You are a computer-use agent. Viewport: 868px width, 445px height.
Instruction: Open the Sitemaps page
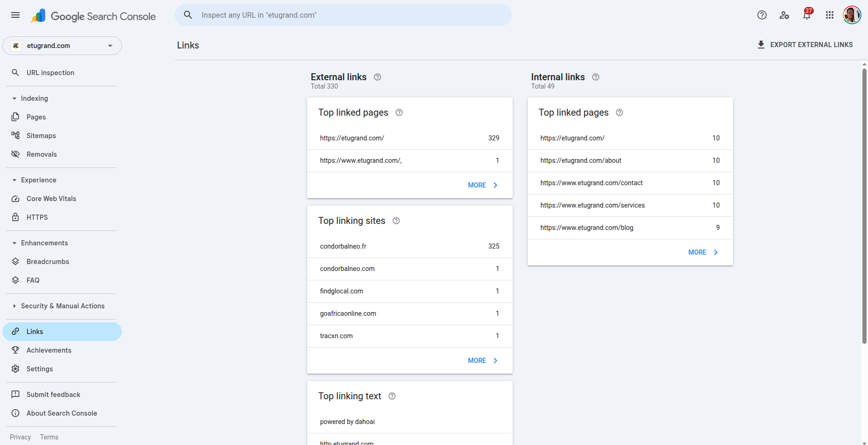(x=41, y=136)
